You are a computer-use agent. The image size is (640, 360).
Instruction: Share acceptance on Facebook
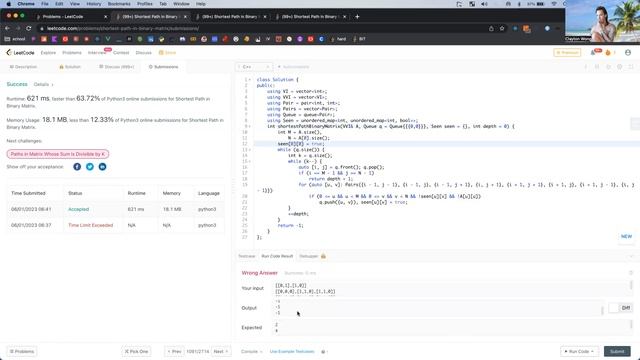click(77, 167)
